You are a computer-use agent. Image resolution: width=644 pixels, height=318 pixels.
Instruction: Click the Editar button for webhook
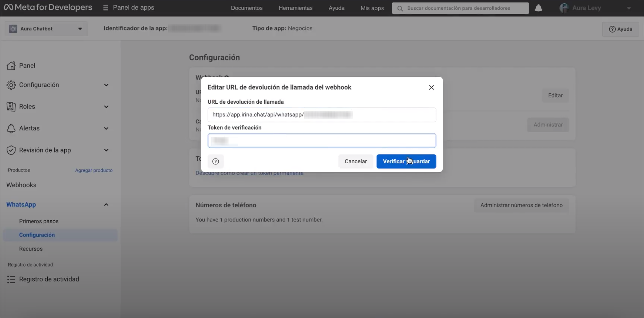555,96
